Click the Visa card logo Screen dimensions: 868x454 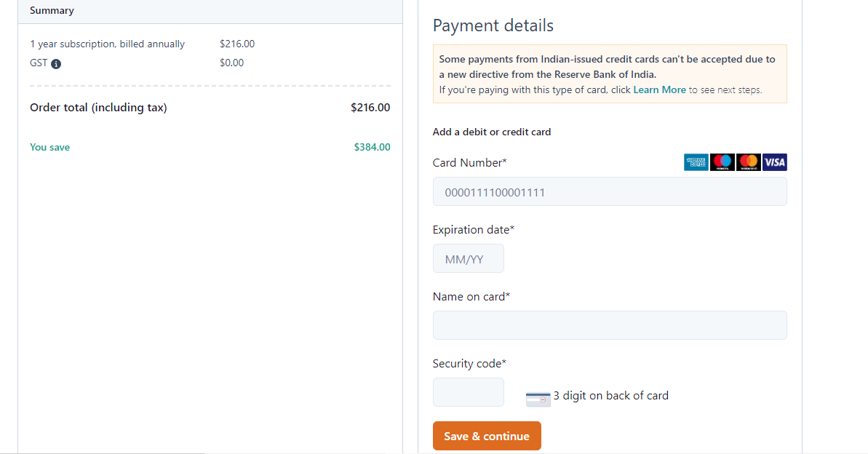pyautogui.click(x=774, y=162)
